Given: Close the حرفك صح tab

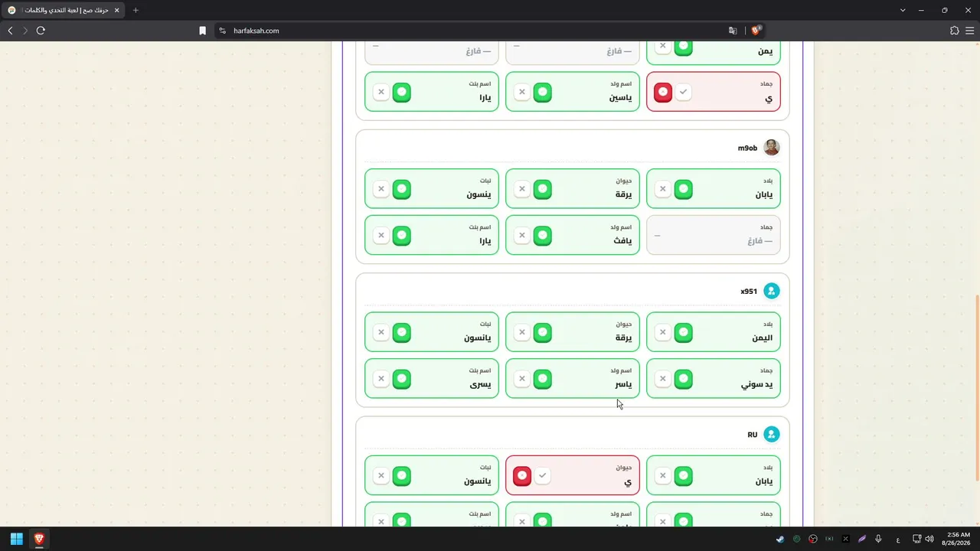Looking at the screenshot, I should (x=116, y=10).
